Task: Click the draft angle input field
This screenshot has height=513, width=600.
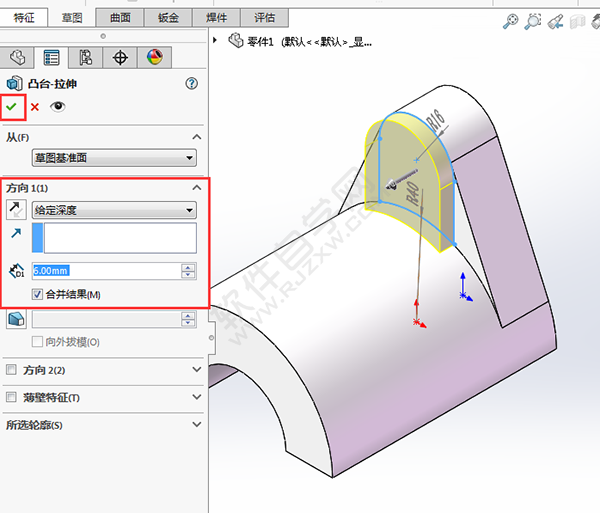Action: (107, 319)
